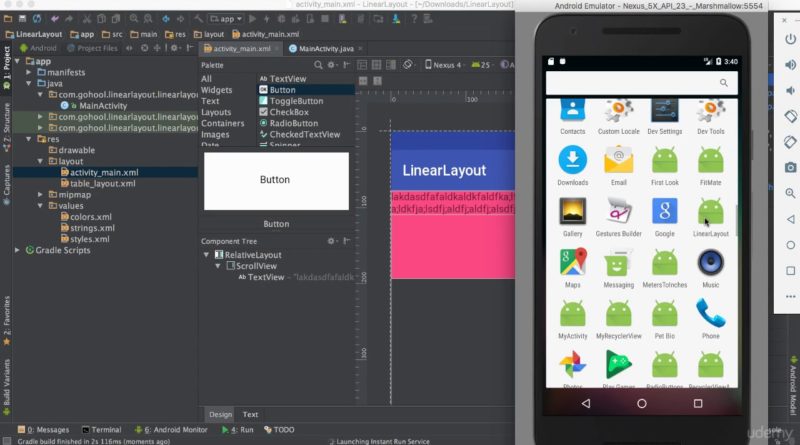This screenshot has width=800, height=445.
Task: Click the Stop square icon in toolbar
Action: point(325,19)
